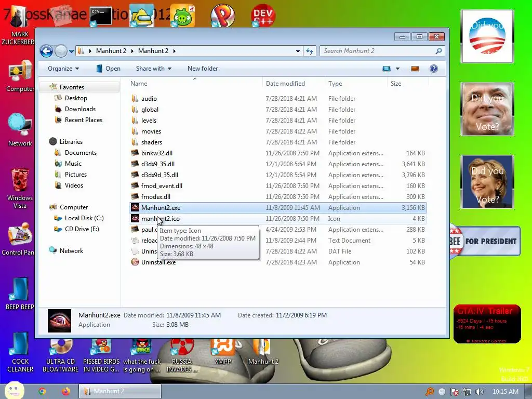Click New folder in the toolbar
The image size is (532, 399).
tap(203, 69)
